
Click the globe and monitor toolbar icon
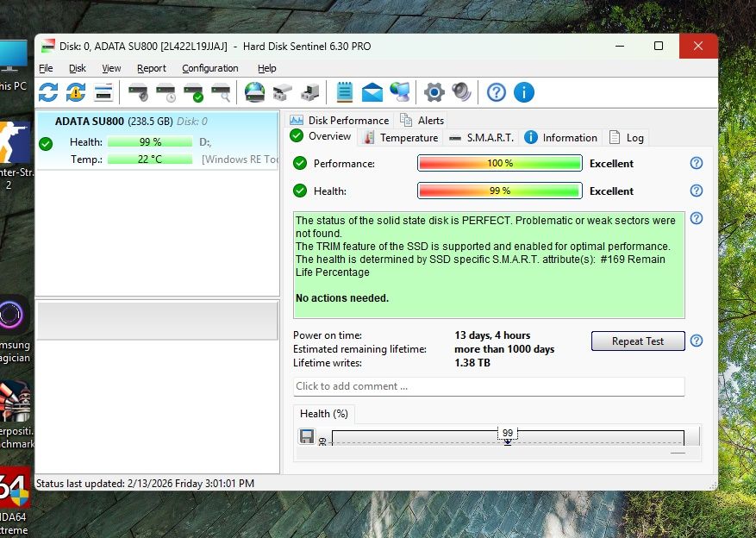point(400,92)
